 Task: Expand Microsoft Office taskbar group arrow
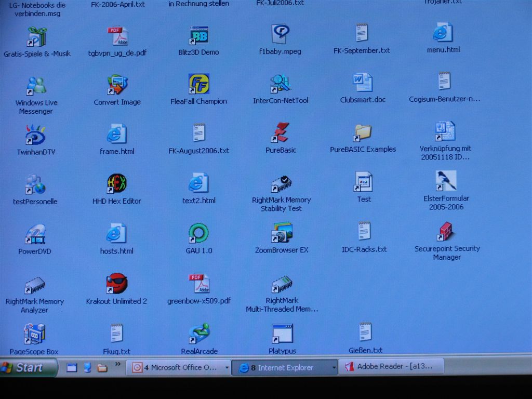tap(227, 367)
